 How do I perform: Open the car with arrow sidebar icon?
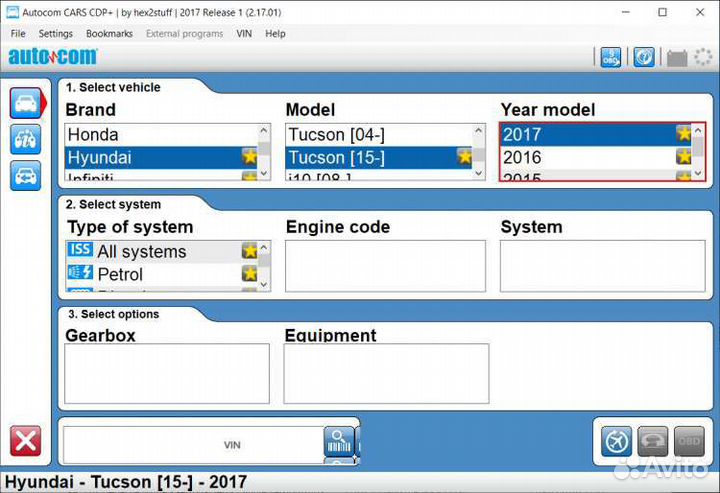pyautogui.click(x=26, y=176)
